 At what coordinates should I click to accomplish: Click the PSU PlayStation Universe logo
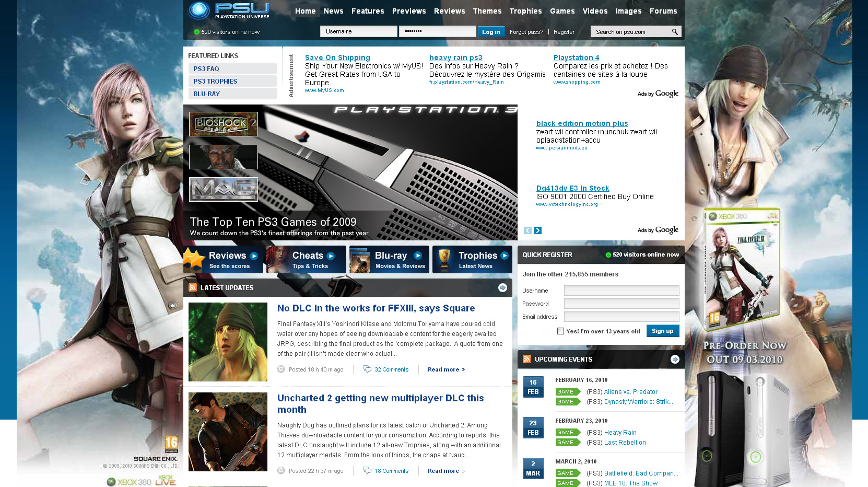229,10
